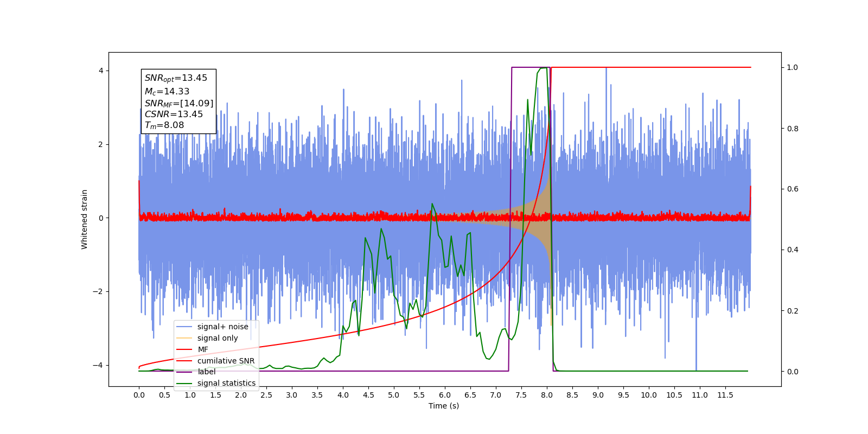The image size is (868, 434).
Task: Click x-axis tick label 4.5
Action: point(368,395)
